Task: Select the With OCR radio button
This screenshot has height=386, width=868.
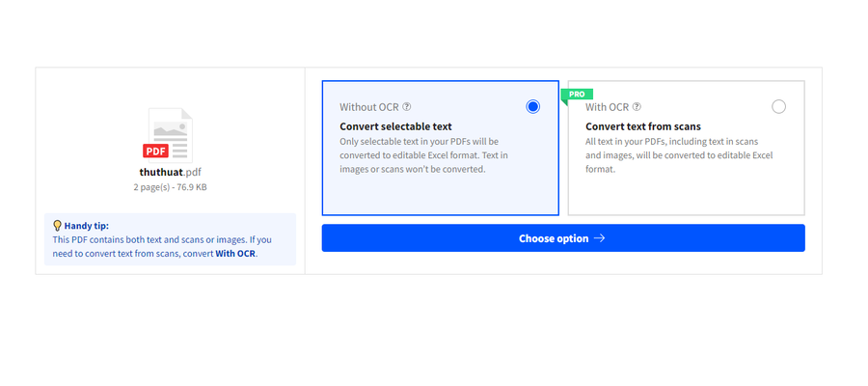Action: 778,106
